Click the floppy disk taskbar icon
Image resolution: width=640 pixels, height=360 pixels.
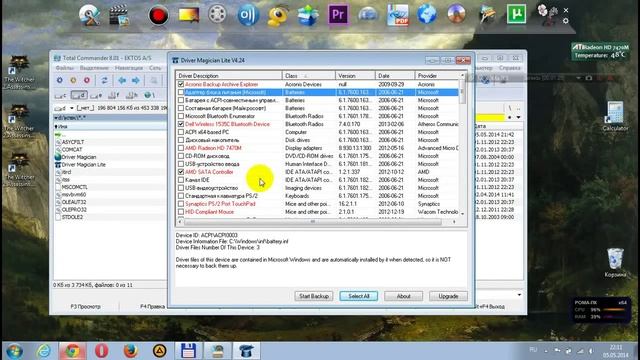[188, 351]
